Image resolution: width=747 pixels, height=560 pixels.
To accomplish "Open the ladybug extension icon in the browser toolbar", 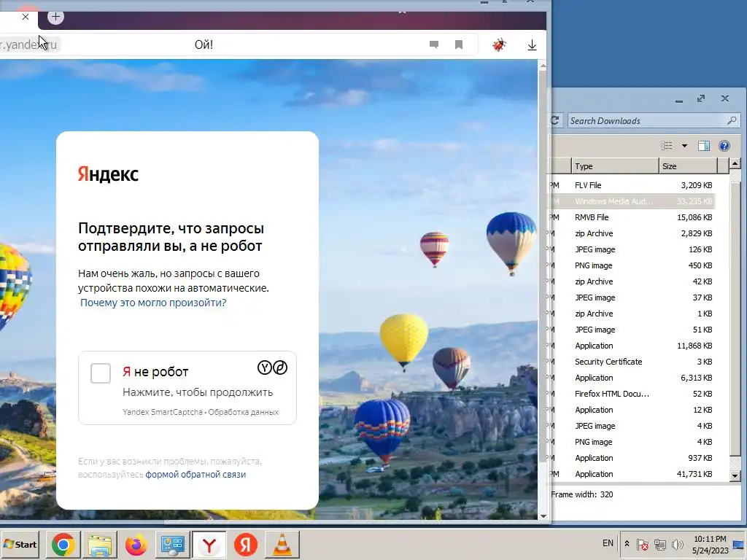I will [499, 44].
